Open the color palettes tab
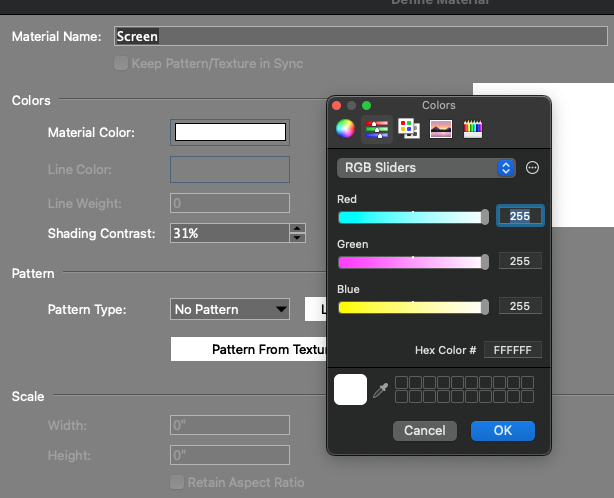614x498 pixels. pyautogui.click(x=408, y=128)
